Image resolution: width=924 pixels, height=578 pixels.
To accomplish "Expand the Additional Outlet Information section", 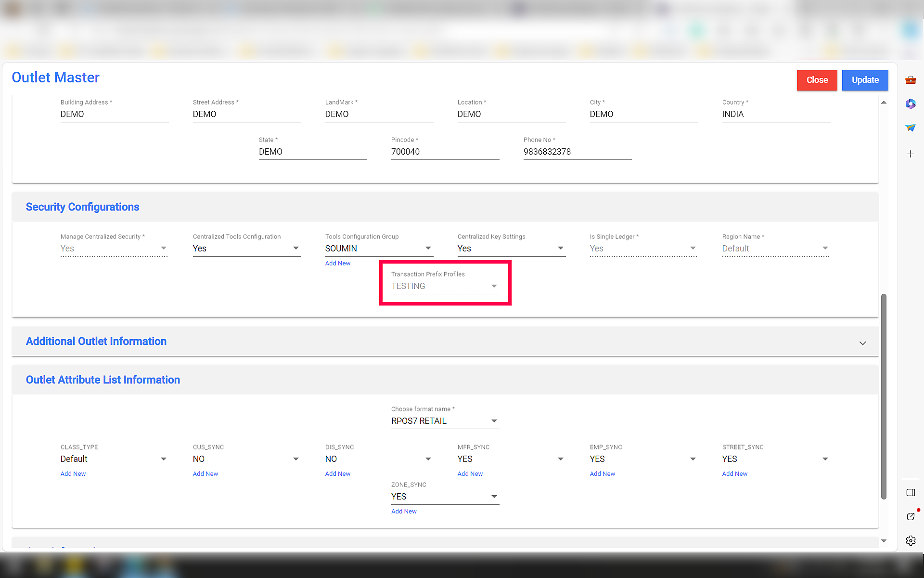I will point(862,343).
